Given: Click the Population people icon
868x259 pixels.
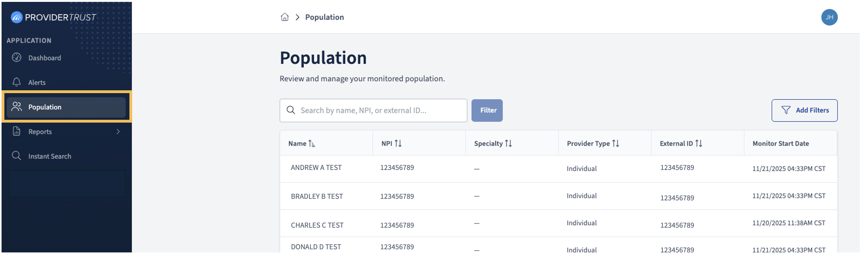Looking at the screenshot, I should point(17,107).
